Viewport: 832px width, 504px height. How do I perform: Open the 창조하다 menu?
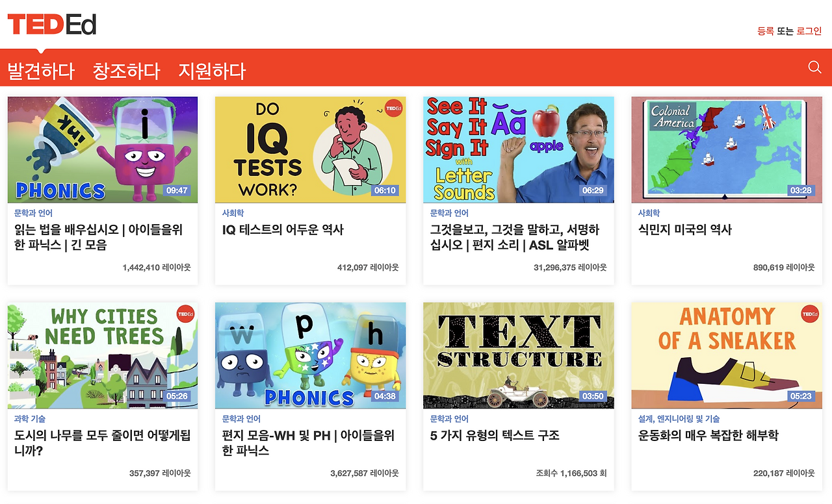[126, 71]
